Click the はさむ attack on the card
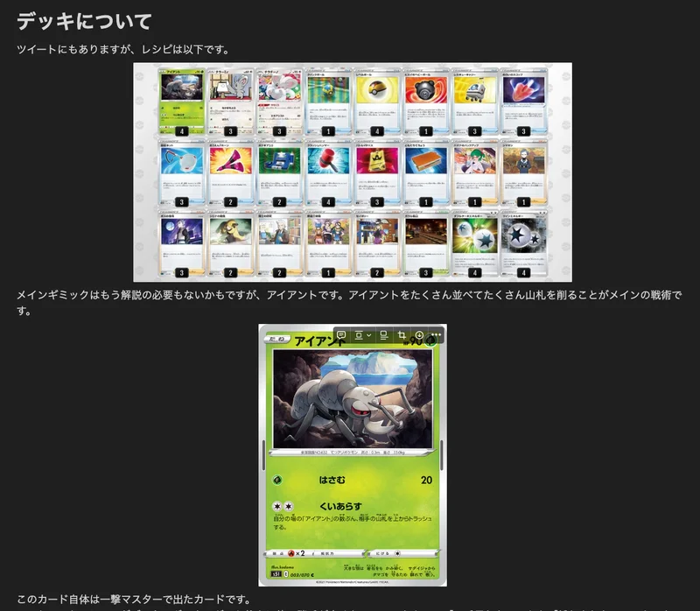 [332, 480]
